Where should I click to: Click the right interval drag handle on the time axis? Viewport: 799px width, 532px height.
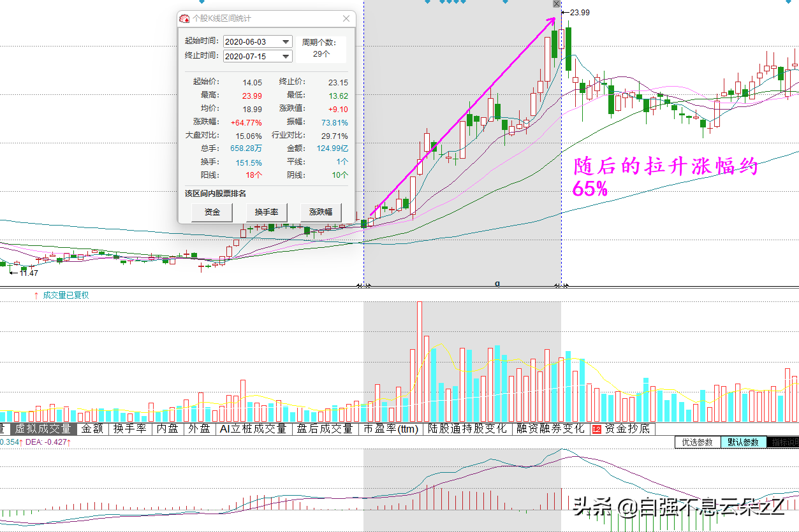(561, 286)
